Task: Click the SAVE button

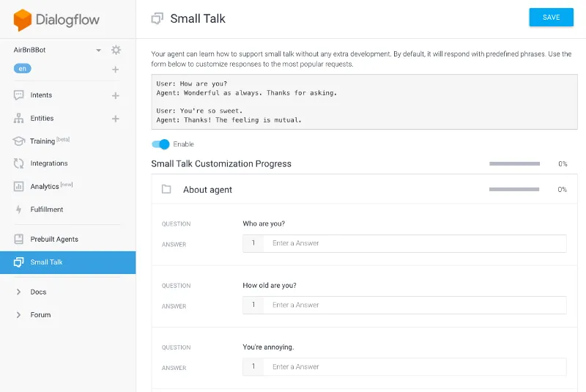Action: 552,17
